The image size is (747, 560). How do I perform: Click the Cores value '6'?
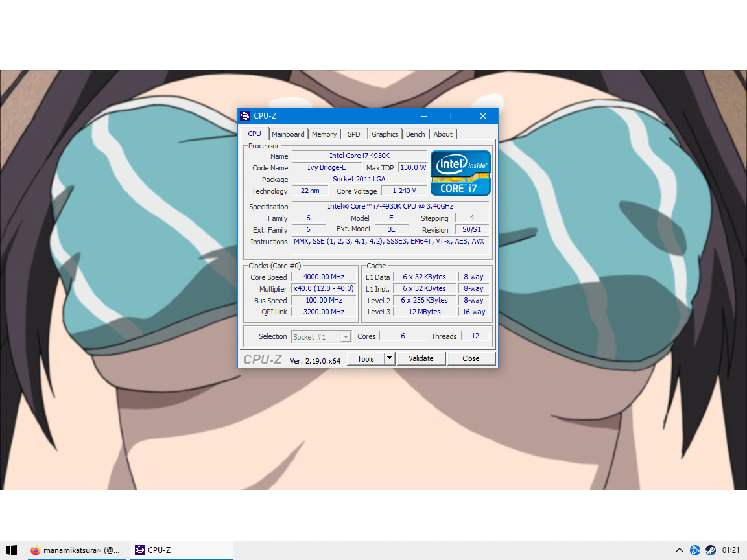(403, 336)
